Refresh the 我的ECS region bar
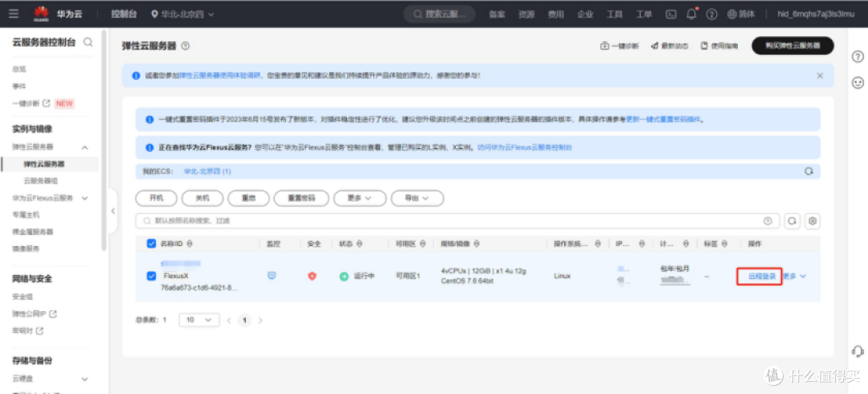This screenshot has width=868, height=394. click(x=809, y=171)
